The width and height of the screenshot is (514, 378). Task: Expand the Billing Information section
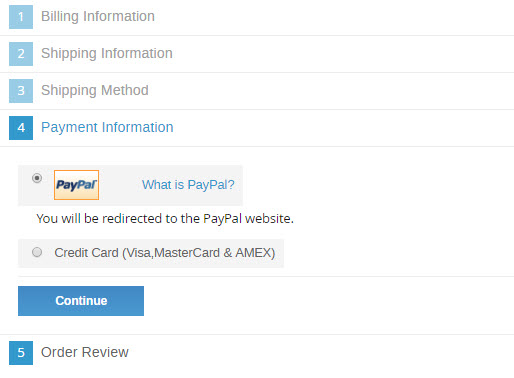click(x=98, y=16)
